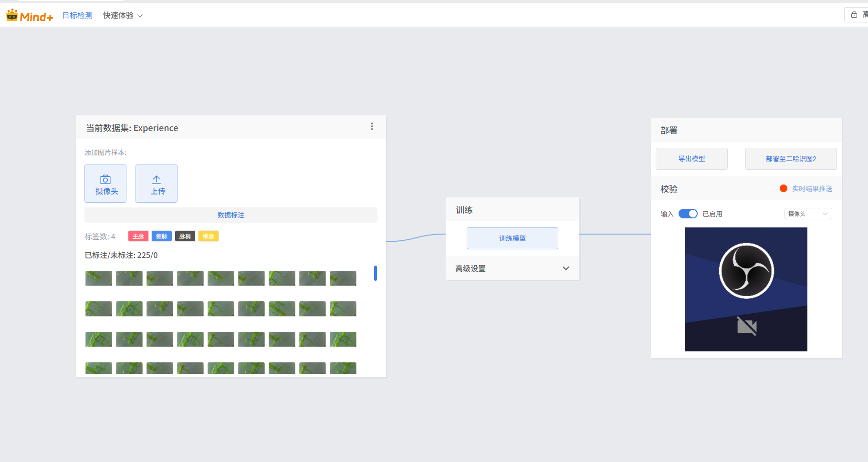Image resolution: width=868 pixels, height=462 pixels.
Task: Open the 快速体验 dropdown menu
Action: 123,15
